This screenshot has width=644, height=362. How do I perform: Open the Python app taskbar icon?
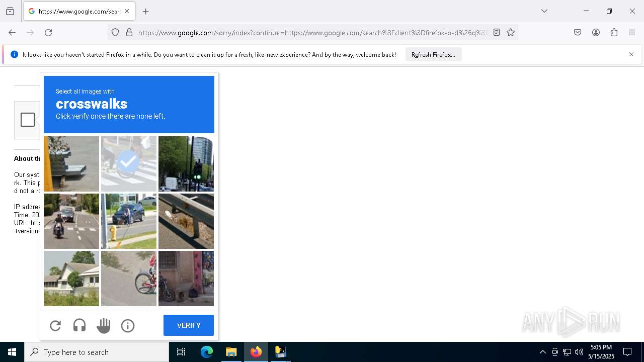pyautogui.click(x=280, y=352)
